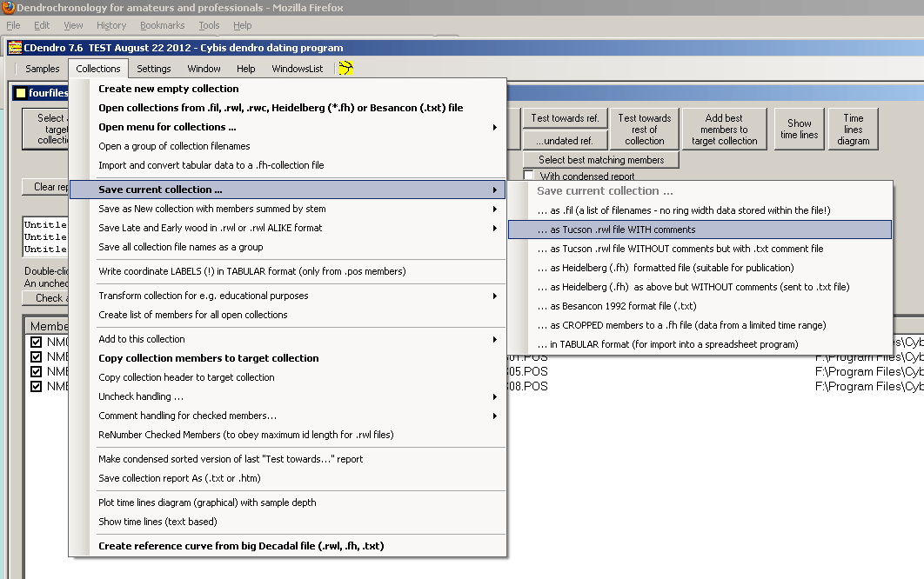The width and height of the screenshot is (924, 579).
Task: Expand 'Transform collection for e.g. educational purposes'
Action: (x=494, y=296)
